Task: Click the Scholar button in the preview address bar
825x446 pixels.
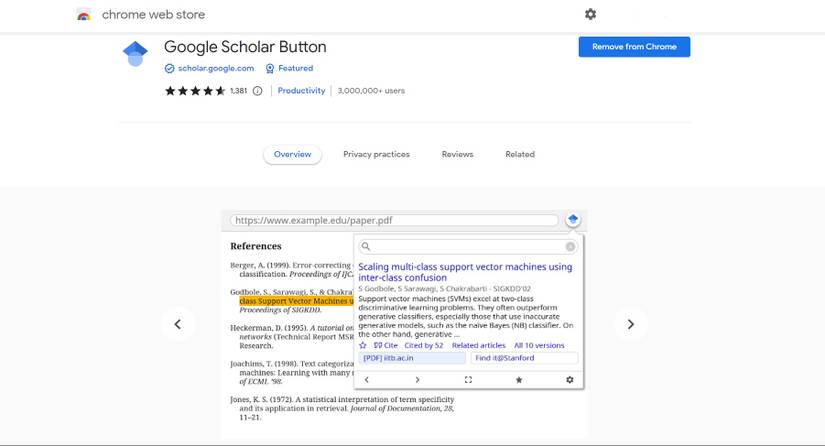Action: tap(573, 220)
